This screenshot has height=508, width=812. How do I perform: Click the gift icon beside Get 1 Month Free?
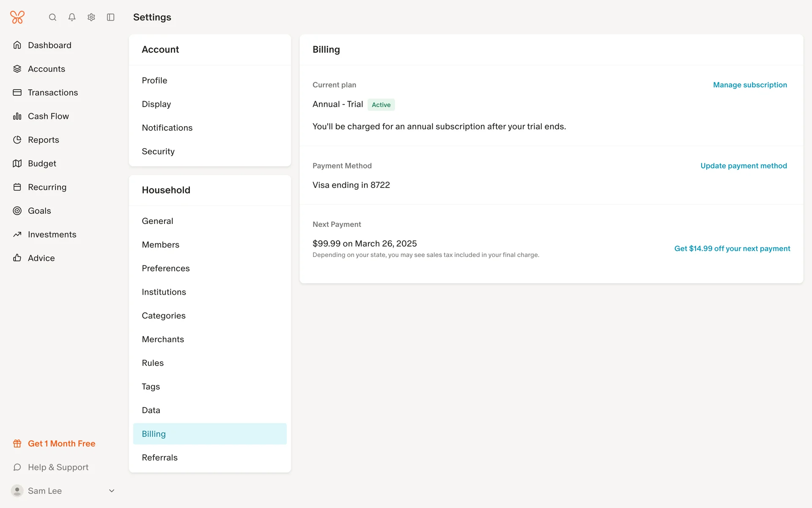17,444
